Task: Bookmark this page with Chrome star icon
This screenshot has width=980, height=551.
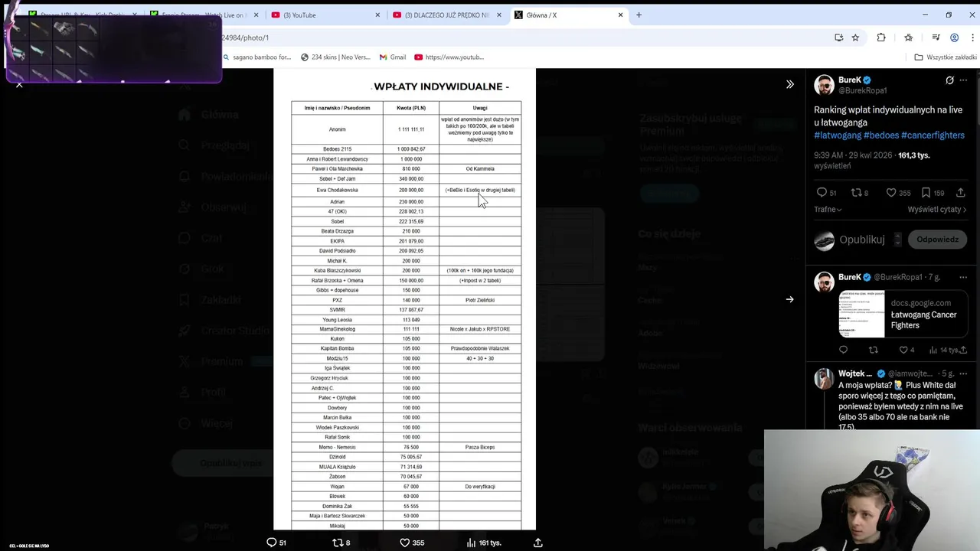Action: pyautogui.click(x=855, y=37)
